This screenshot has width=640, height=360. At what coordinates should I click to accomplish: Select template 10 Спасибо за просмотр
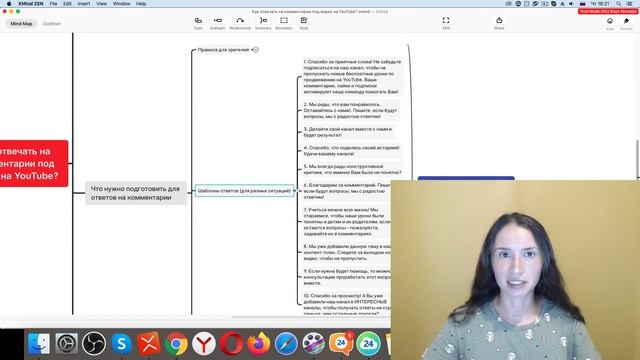pyautogui.click(x=347, y=304)
